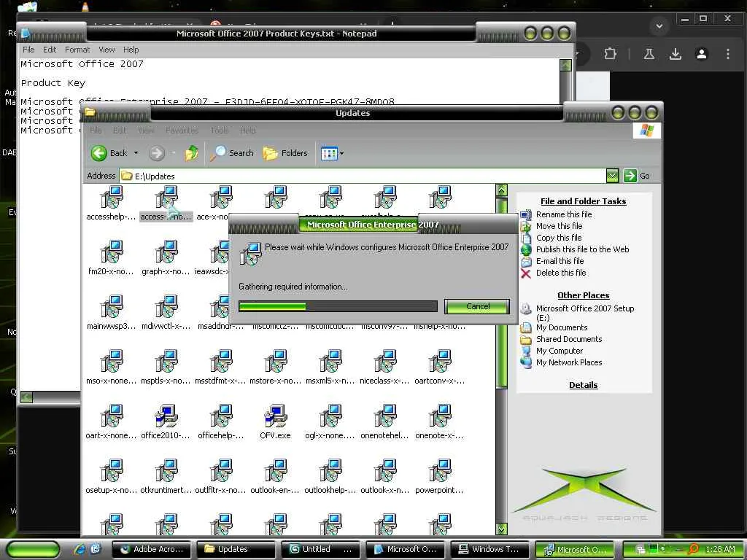Click the Go button next to address bar

pyautogui.click(x=637, y=176)
